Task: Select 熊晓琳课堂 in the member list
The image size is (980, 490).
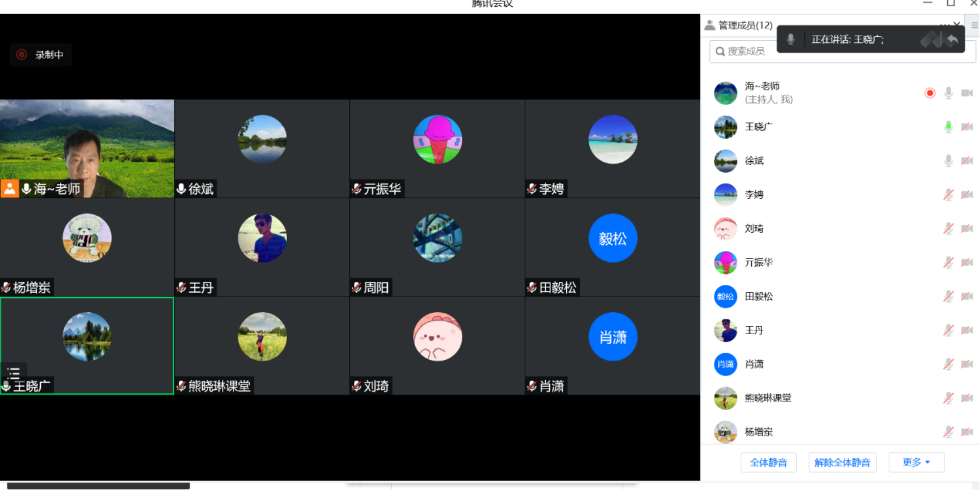Action: click(768, 398)
